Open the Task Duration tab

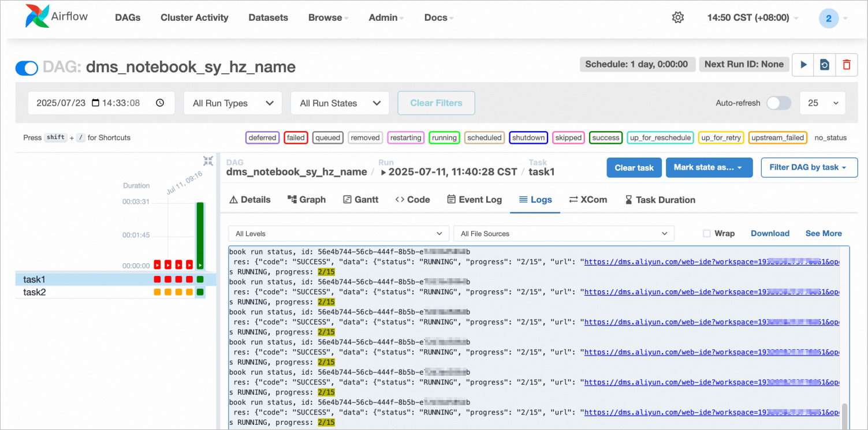[x=660, y=200]
